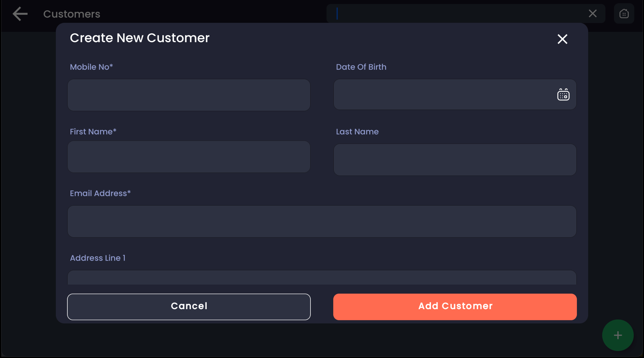Close the Create New Customer dialog
The width and height of the screenshot is (644, 358).
[562, 39]
